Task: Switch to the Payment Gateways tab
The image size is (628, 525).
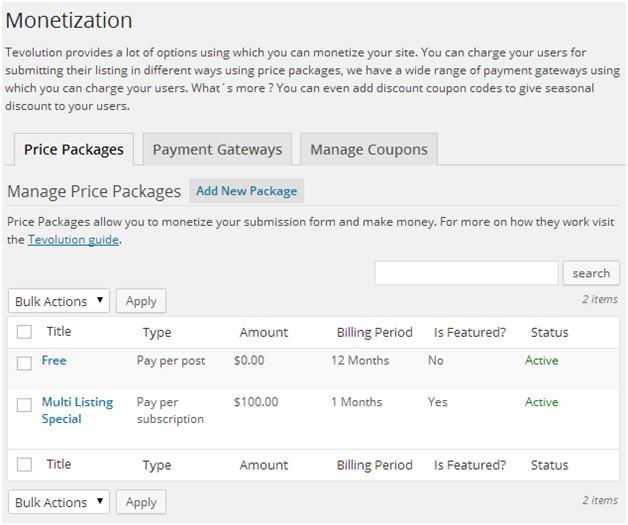Action: 217,150
